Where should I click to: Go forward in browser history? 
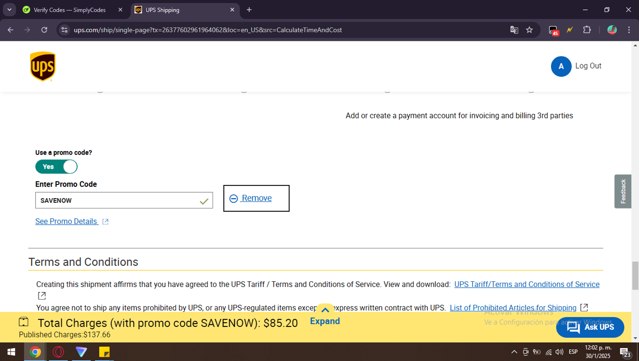pyautogui.click(x=27, y=30)
